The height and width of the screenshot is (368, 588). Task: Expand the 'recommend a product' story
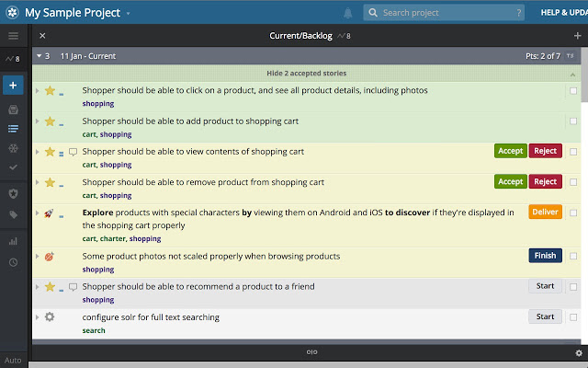37,287
